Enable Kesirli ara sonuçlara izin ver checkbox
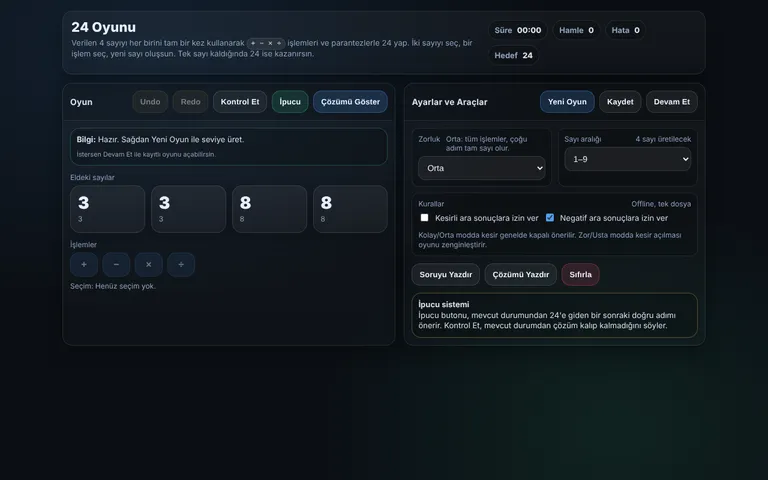This screenshot has height=480, width=768. (424, 217)
